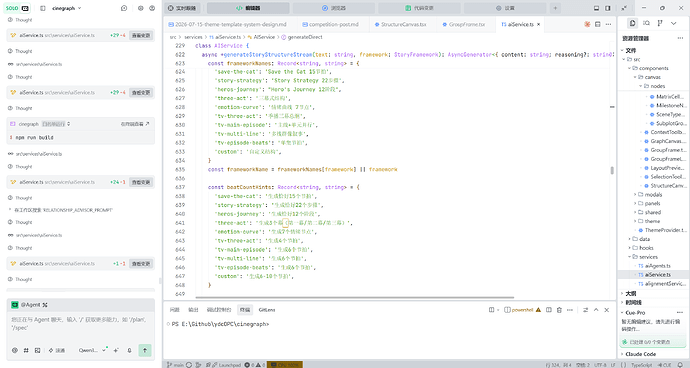Attach an image with chat toolbar icon
Image resolution: width=690 pixels, height=368 pixels.
pyautogui.click(x=37, y=350)
